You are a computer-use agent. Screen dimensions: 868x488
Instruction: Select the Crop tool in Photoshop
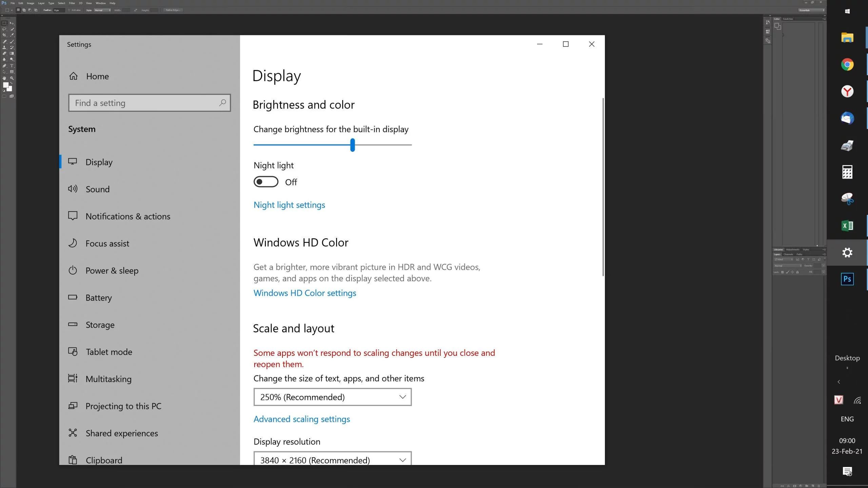click(x=4, y=35)
